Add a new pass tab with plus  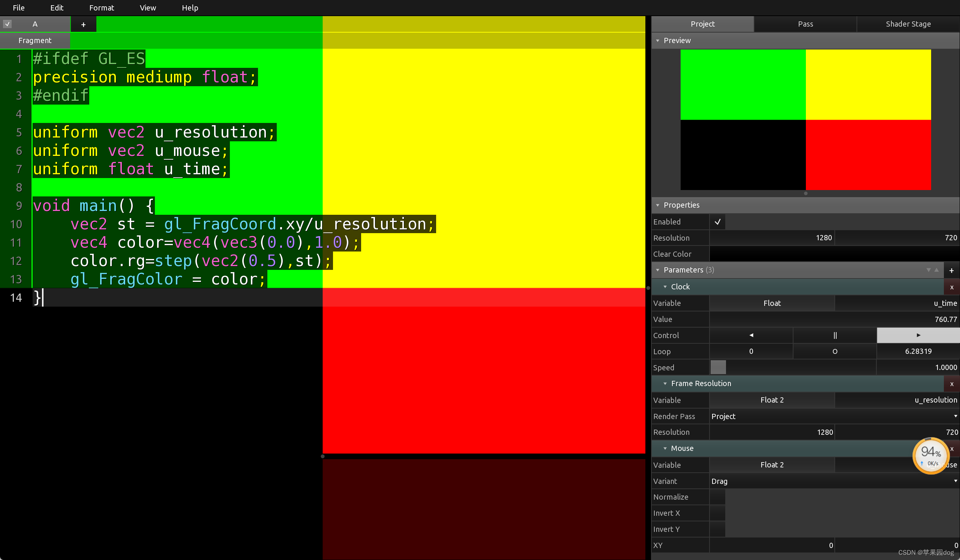point(83,24)
